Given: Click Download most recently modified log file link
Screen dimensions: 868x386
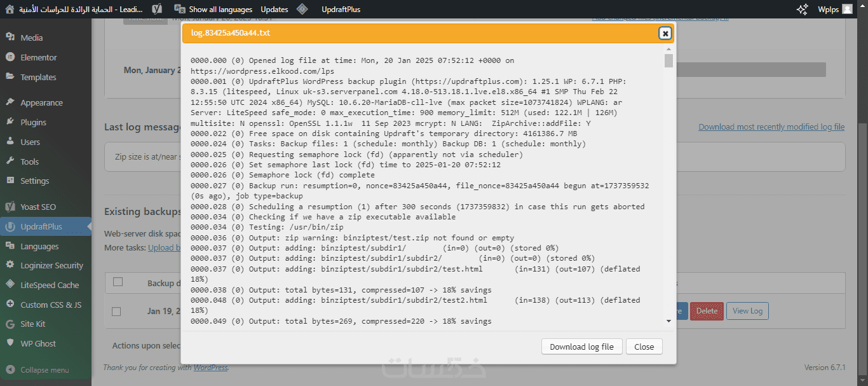Looking at the screenshot, I should pyautogui.click(x=771, y=127).
